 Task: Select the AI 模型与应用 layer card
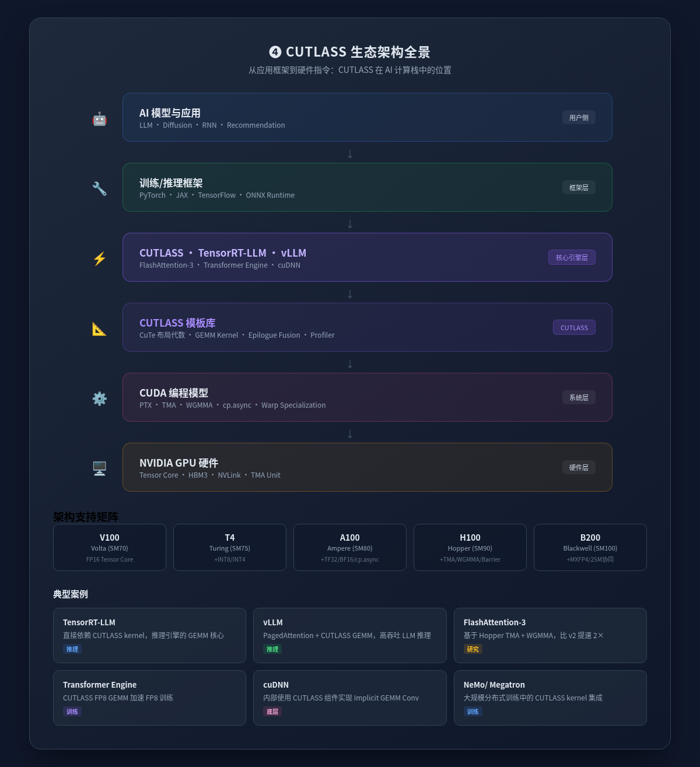(367, 117)
